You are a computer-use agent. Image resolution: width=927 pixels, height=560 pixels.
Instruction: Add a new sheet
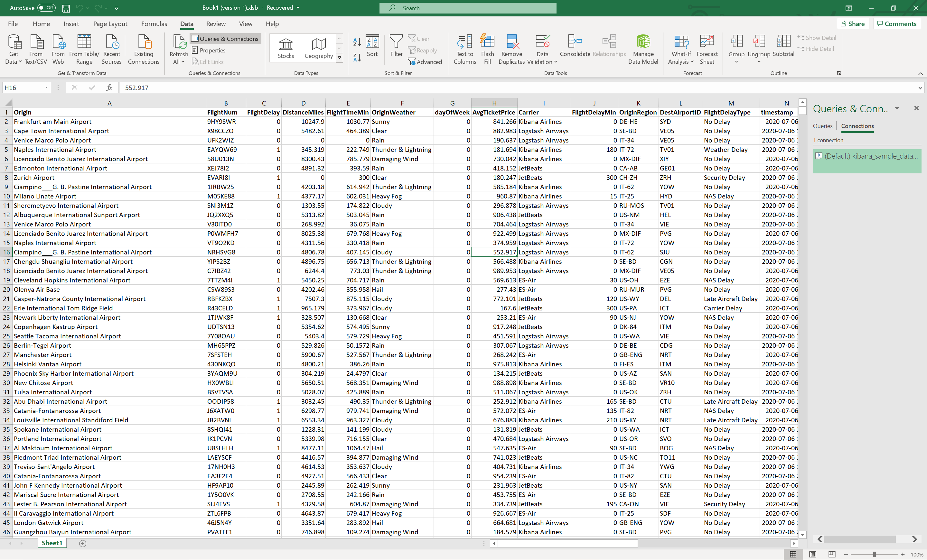(x=83, y=543)
